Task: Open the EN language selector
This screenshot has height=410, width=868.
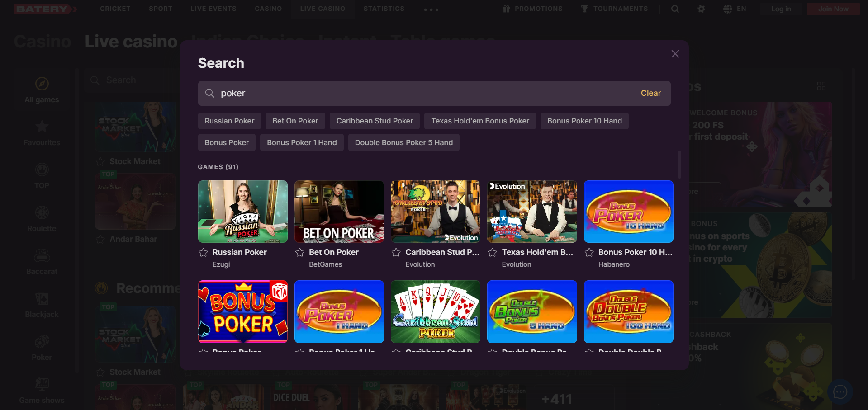Action: 735,9
